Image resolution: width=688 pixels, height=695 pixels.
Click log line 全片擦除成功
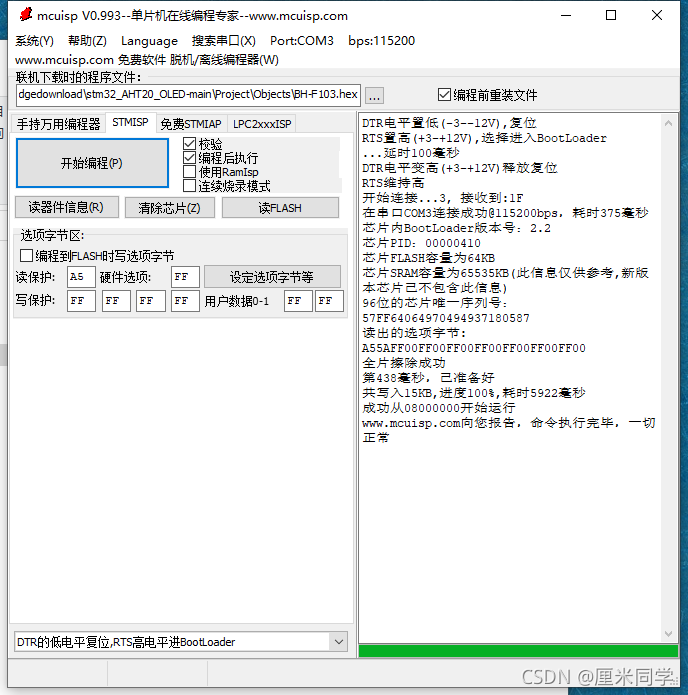(404, 363)
